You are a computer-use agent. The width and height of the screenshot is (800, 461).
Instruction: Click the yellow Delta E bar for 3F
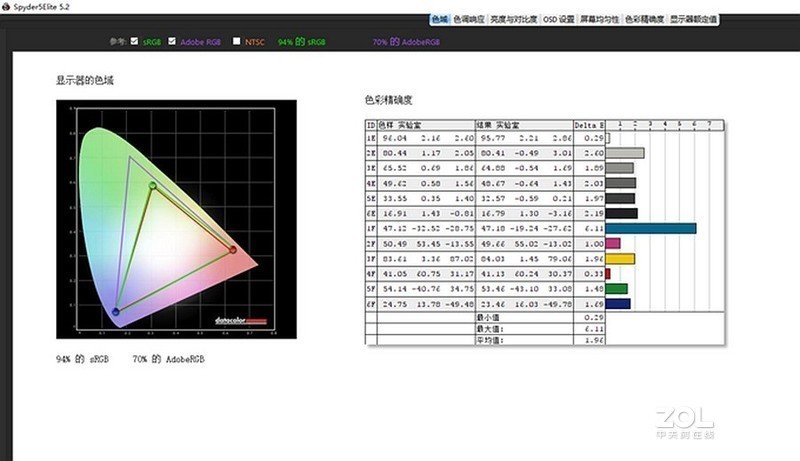coord(620,259)
